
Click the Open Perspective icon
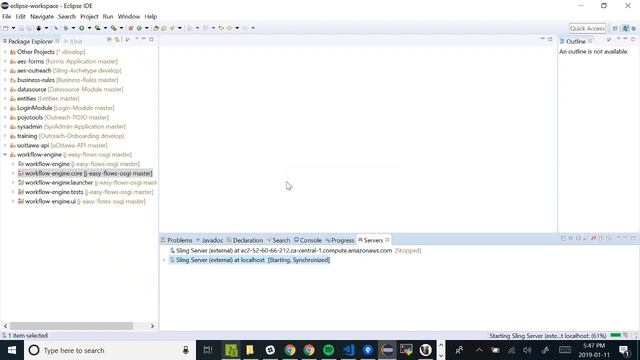coord(615,28)
